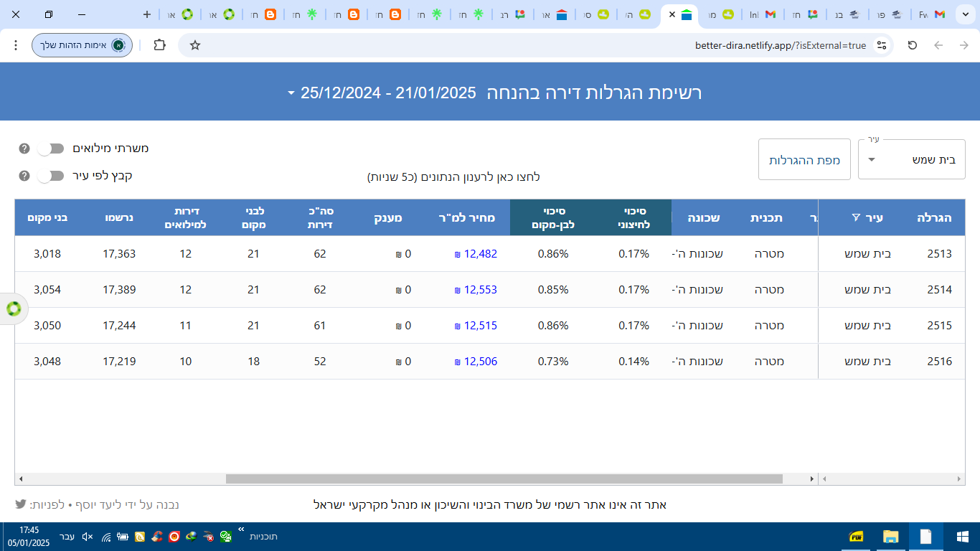Expand the taskbar toolbar overflow chevron
The width and height of the screenshot is (980, 551).
(x=242, y=529)
